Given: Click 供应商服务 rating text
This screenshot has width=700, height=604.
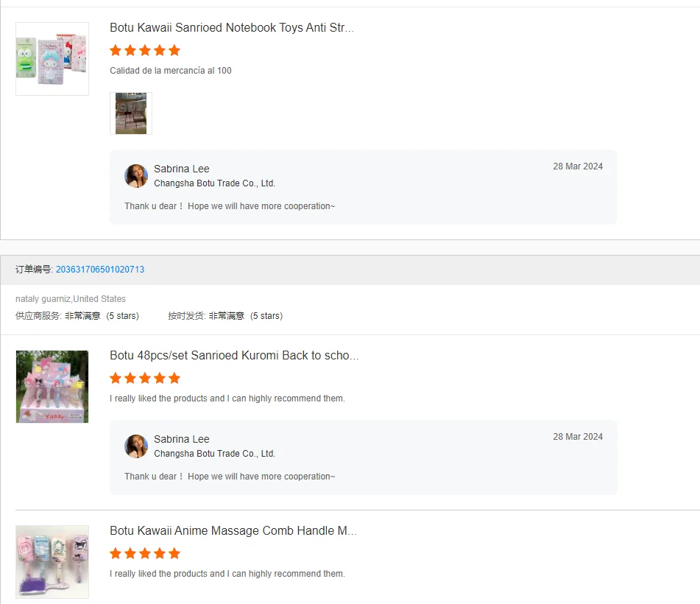Looking at the screenshot, I should (77, 316).
